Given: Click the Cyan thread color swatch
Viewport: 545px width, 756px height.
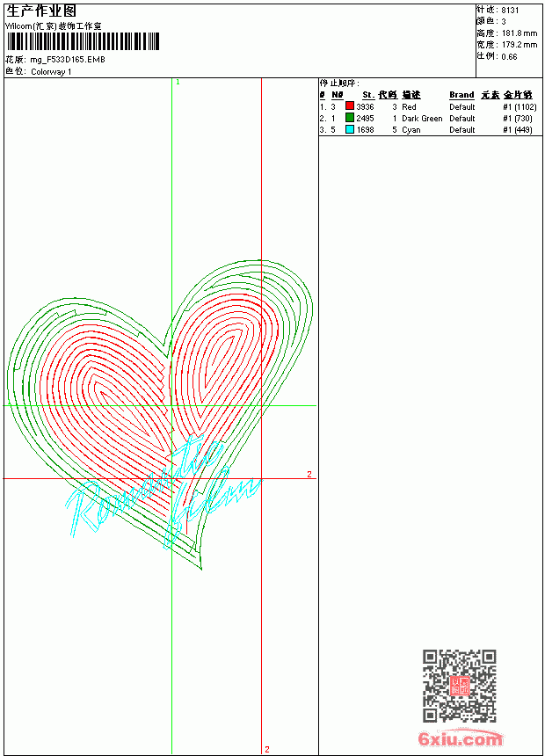Looking at the screenshot, I should pos(350,129).
